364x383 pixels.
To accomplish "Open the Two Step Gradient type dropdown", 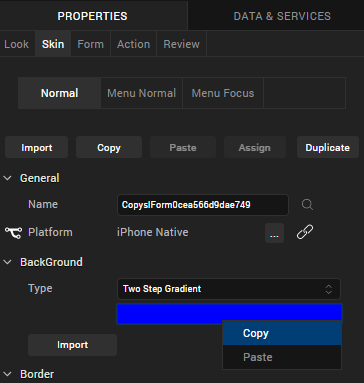I will click(229, 289).
